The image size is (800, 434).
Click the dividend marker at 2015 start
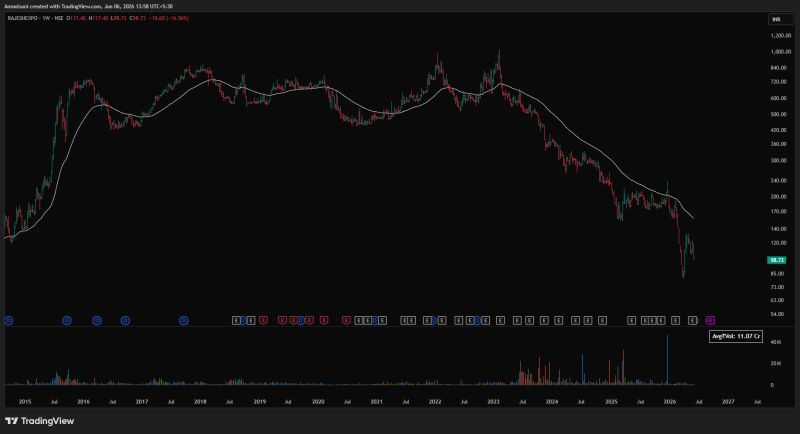click(x=9, y=320)
